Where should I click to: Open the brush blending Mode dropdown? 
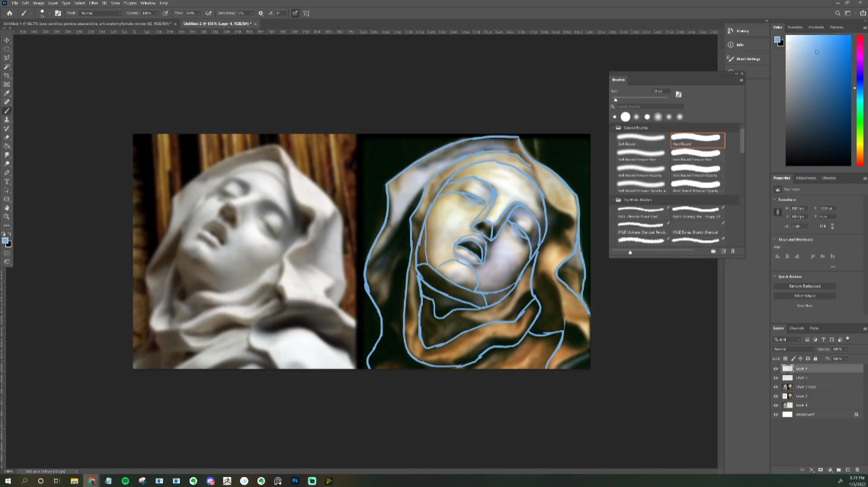click(x=100, y=13)
